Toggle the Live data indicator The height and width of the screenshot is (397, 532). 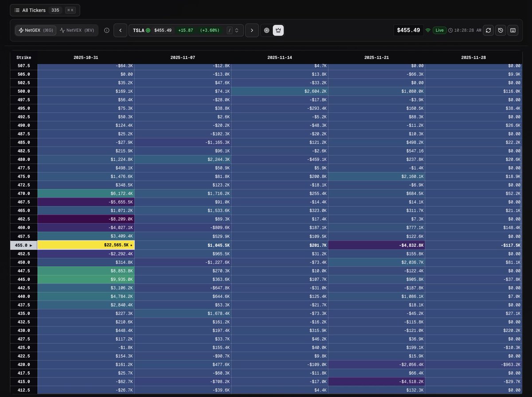tap(439, 30)
